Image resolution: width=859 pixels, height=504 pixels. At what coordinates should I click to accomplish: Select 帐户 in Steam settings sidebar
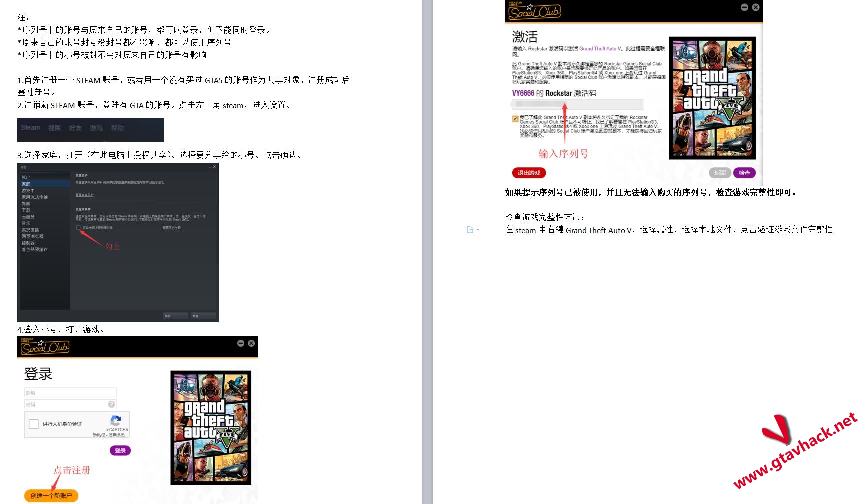pyautogui.click(x=45, y=177)
